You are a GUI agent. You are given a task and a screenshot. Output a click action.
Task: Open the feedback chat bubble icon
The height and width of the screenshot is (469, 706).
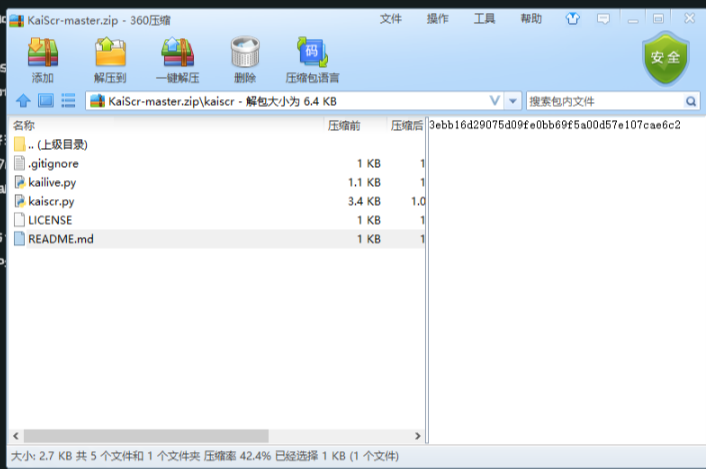tap(603, 19)
